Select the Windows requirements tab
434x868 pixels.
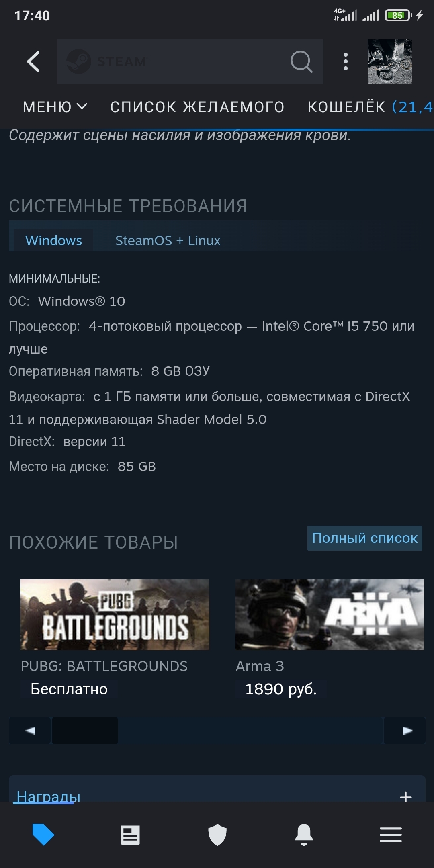click(53, 240)
